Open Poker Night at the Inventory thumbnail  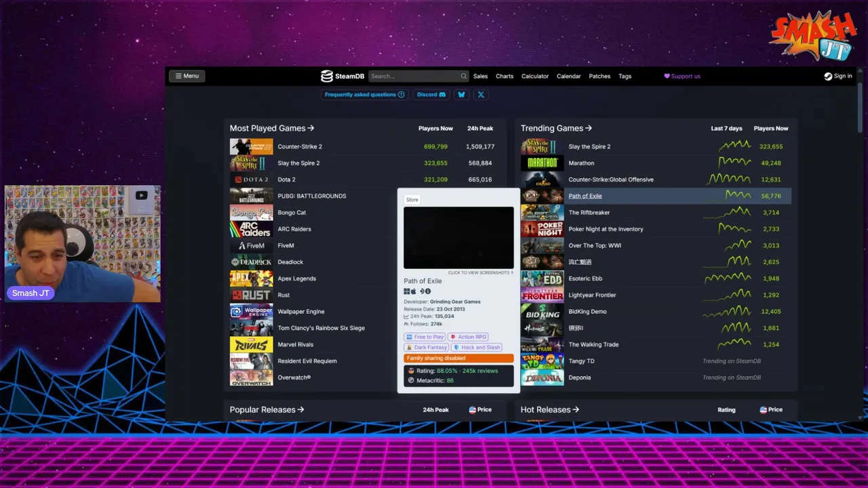click(x=542, y=229)
